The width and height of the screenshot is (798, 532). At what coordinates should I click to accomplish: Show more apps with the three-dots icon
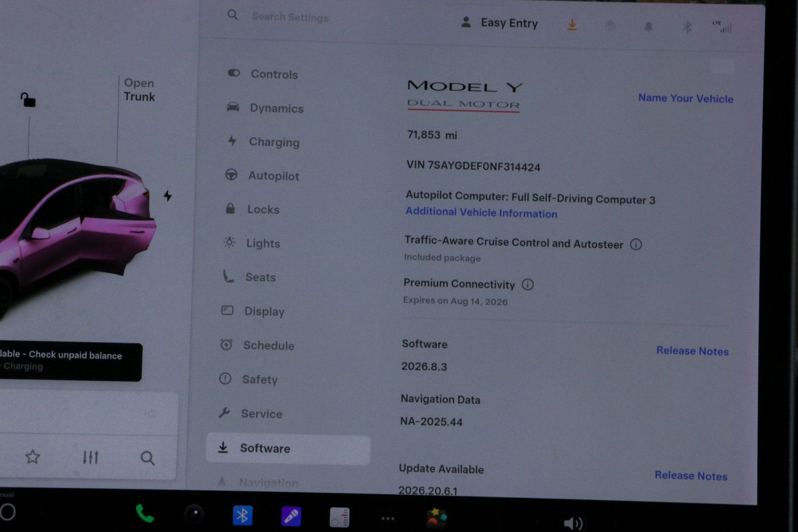(388, 519)
